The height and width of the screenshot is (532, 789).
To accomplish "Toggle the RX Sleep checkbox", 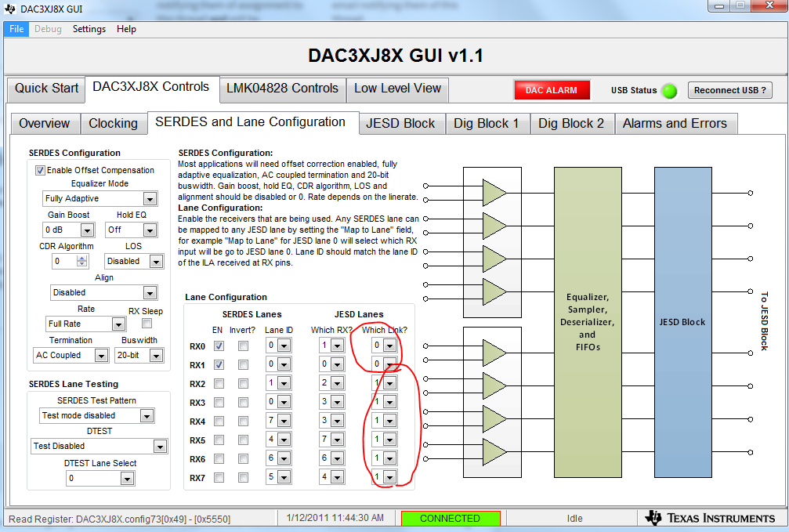I will (147, 323).
